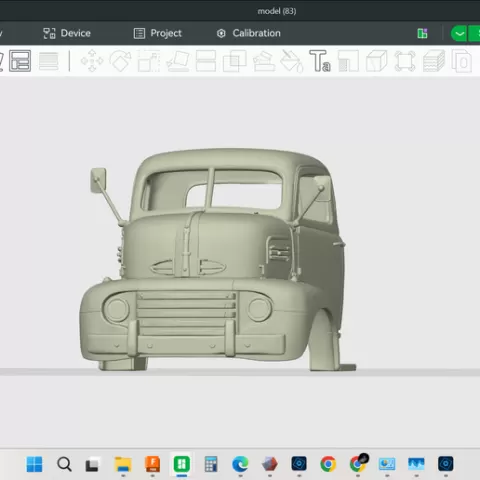
Task: Activate the Rotate tool
Action: point(120,61)
